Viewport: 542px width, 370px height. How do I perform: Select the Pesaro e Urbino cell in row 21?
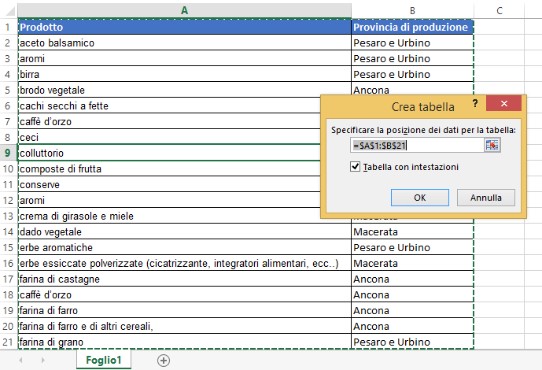(412, 342)
